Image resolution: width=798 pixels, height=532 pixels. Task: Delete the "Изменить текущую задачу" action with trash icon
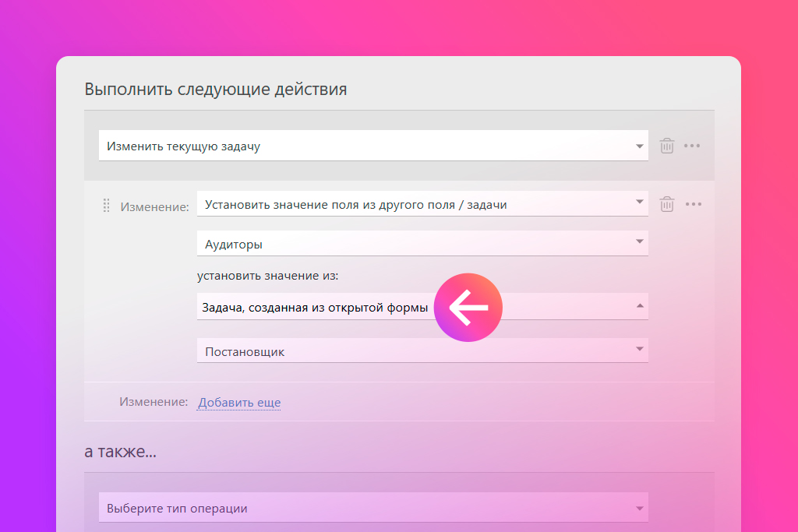click(666, 146)
